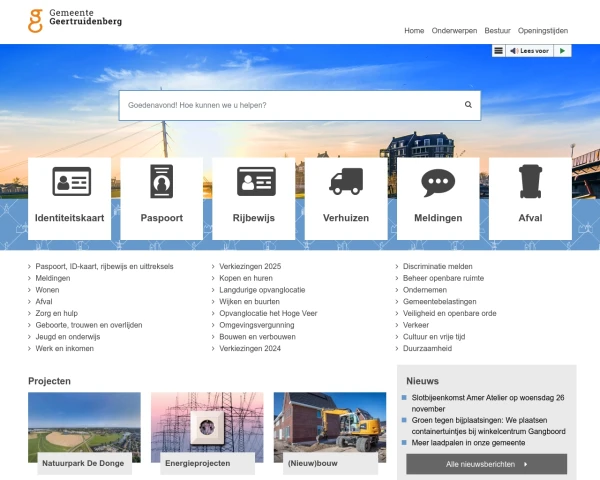Open the Ondernemen link
600x480 pixels.
pos(425,290)
